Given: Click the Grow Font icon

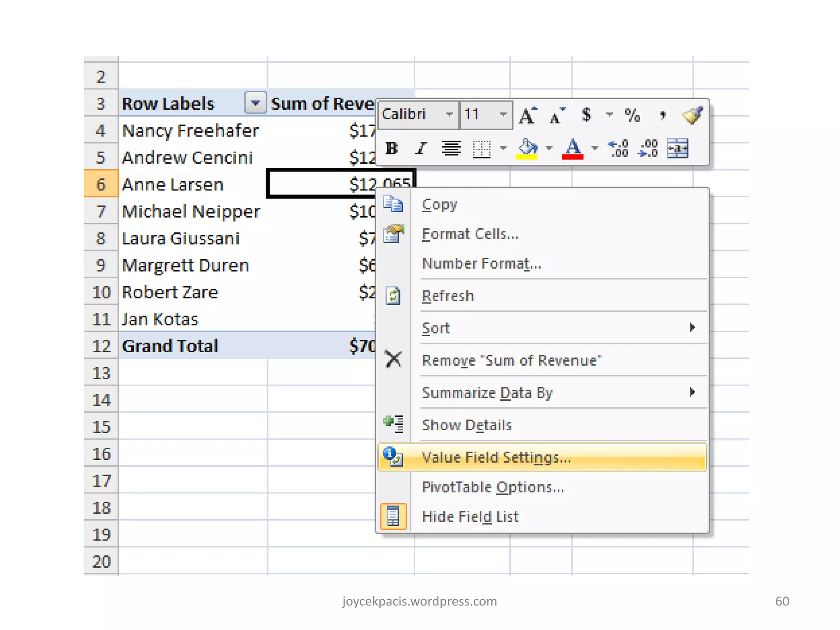Looking at the screenshot, I should click(527, 115).
